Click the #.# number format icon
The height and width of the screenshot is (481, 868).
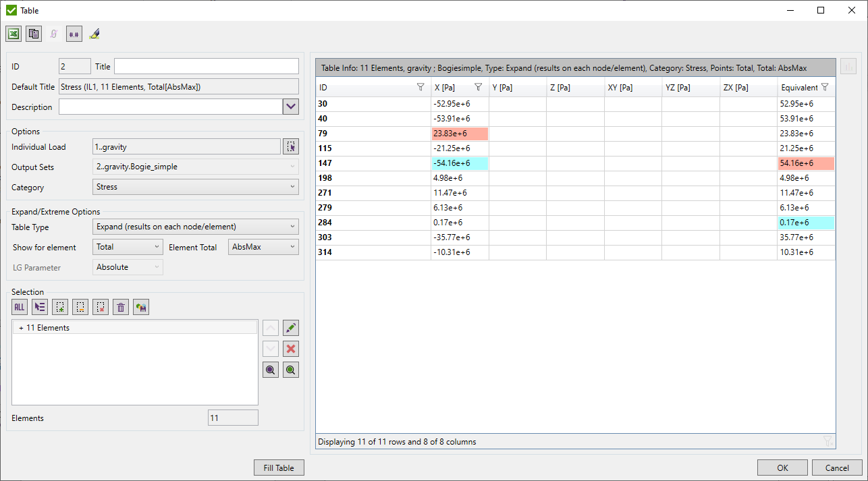pos(74,34)
